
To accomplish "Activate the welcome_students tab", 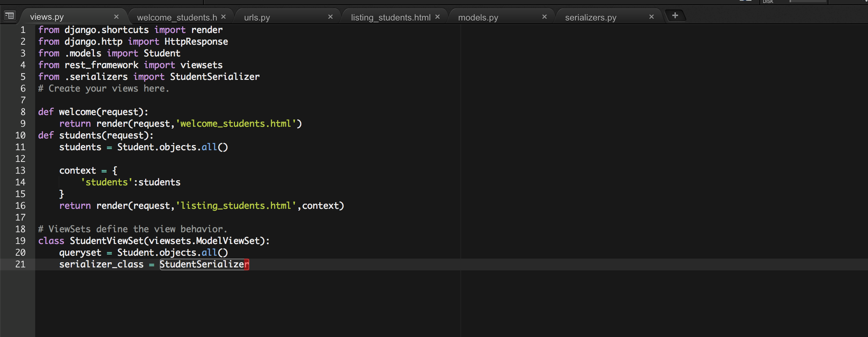I will (177, 18).
